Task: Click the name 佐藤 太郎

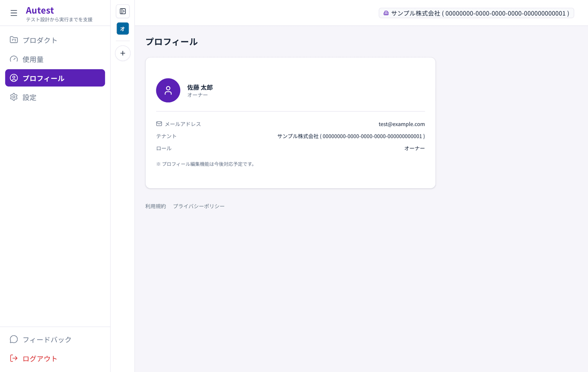Action: (x=200, y=87)
